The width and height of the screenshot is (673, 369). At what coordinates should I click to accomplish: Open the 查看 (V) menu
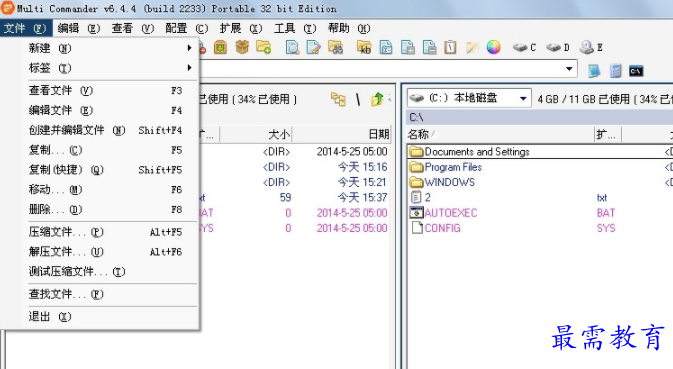(x=133, y=28)
